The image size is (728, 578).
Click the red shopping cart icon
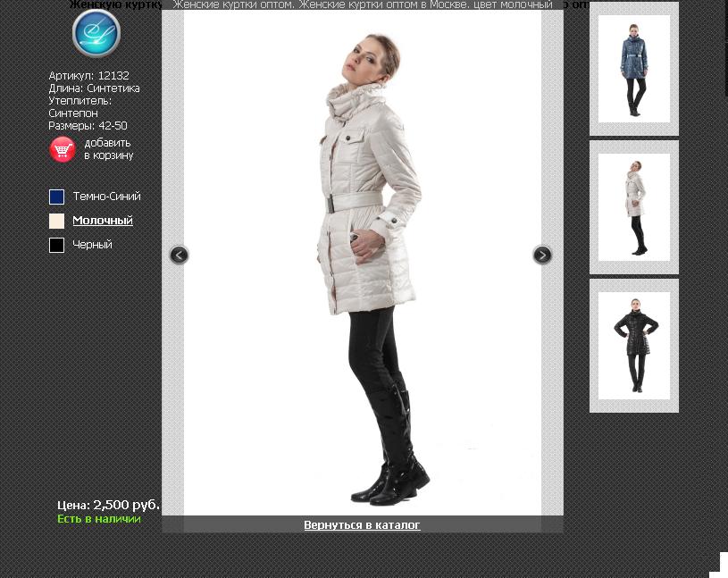[63, 149]
